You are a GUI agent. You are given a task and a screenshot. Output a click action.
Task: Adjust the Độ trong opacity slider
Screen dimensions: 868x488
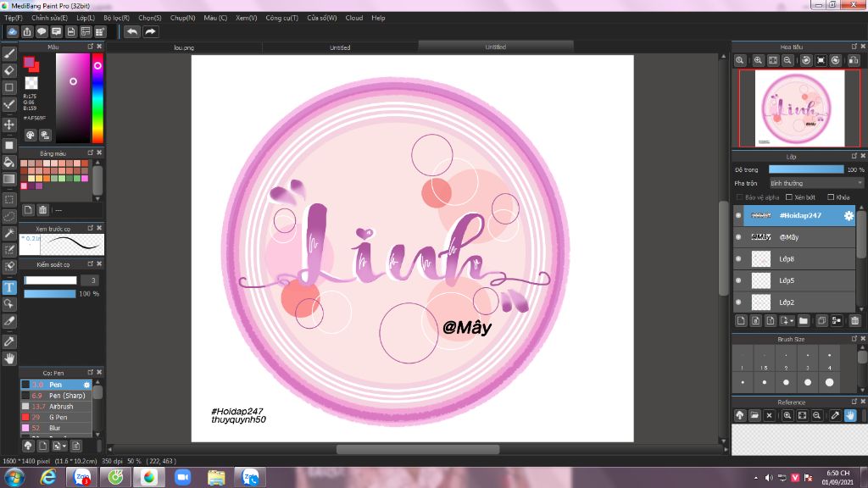coord(806,169)
